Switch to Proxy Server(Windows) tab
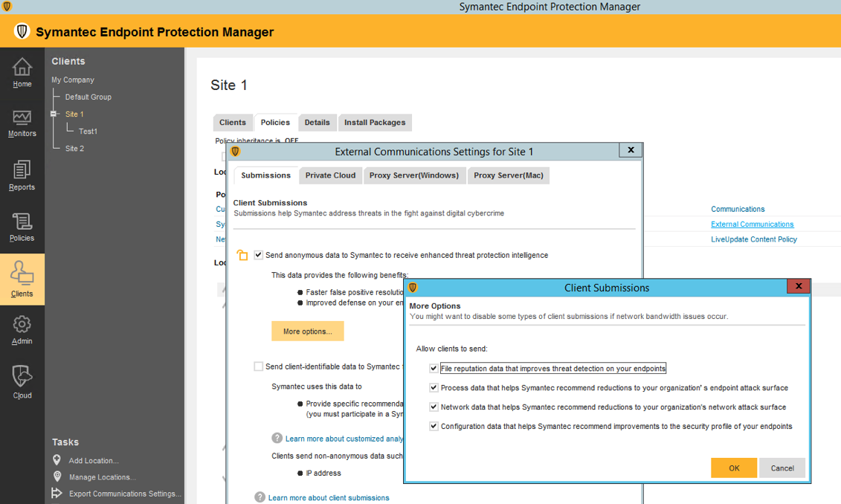The width and height of the screenshot is (841, 504). coord(415,175)
